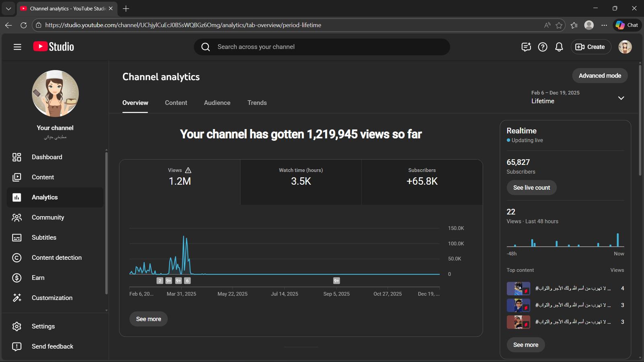Open the hamburger navigation menu
This screenshot has width=644, height=362.
pyautogui.click(x=17, y=47)
